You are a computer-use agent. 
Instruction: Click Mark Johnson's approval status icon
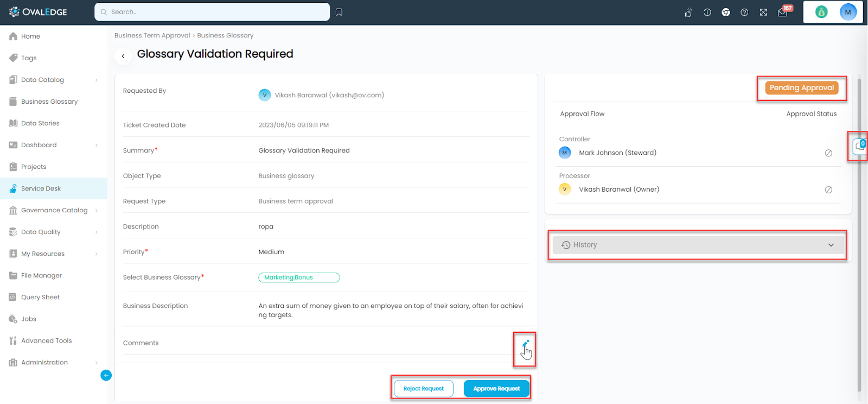[828, 153]
